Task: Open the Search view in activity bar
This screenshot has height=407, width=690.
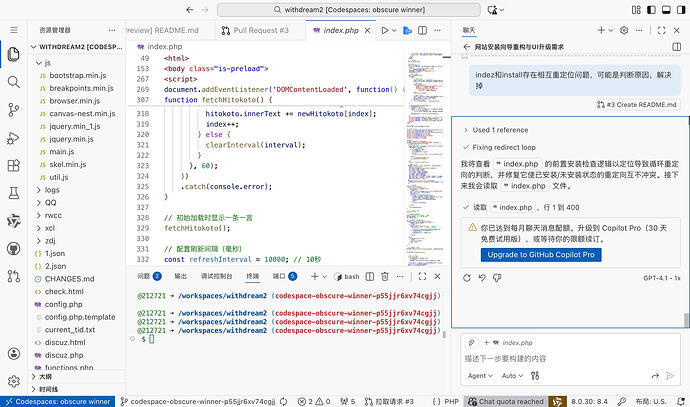Action: coord(14,82)
